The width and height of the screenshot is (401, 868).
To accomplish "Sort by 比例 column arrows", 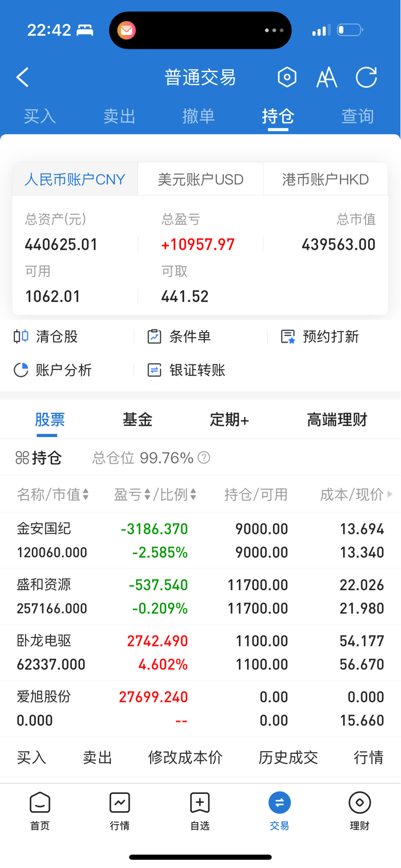I will coord(193,494).
